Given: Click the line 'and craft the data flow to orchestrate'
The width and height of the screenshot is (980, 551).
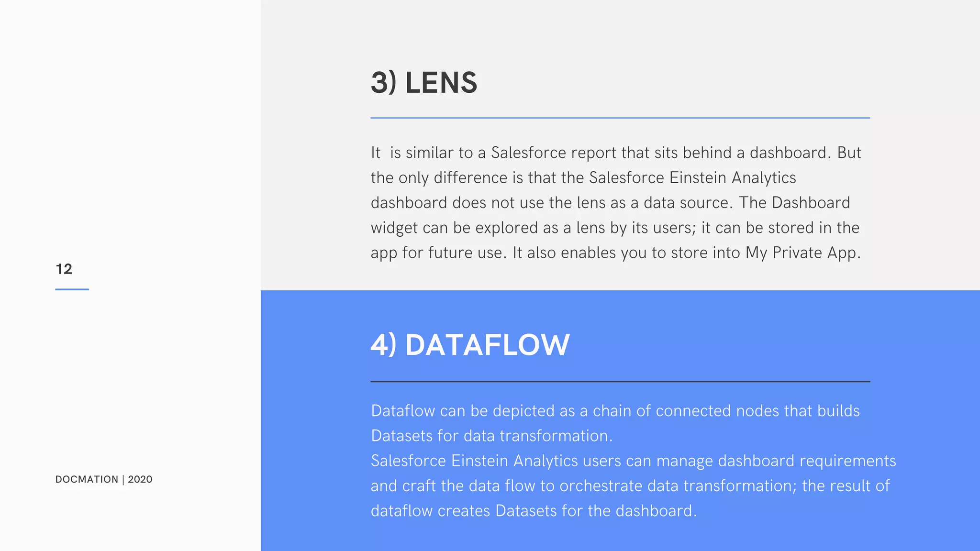Looking at the screenshot, I should 630,486.
